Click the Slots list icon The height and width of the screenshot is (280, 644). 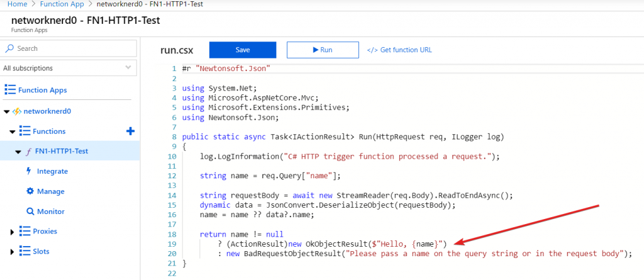click(25, 251)
